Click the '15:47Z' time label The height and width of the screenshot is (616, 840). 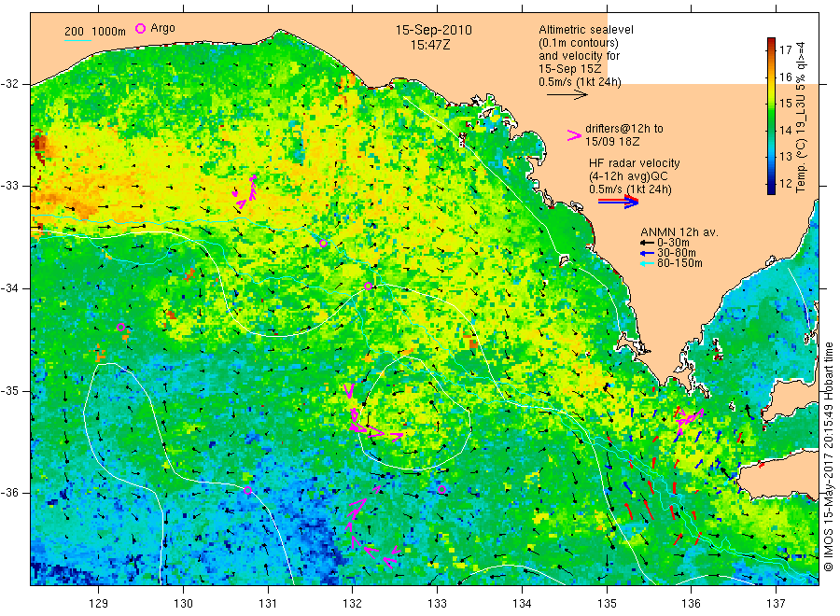point(430,45)
